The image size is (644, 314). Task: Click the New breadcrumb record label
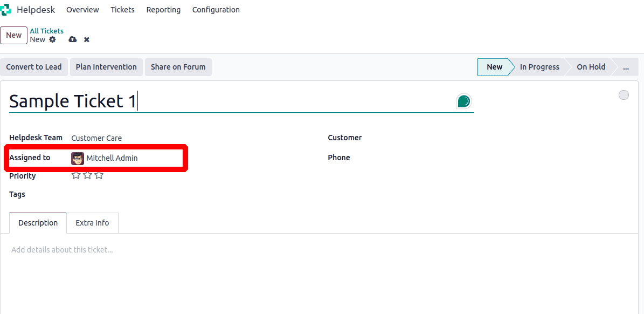click(x=37, y=39)
